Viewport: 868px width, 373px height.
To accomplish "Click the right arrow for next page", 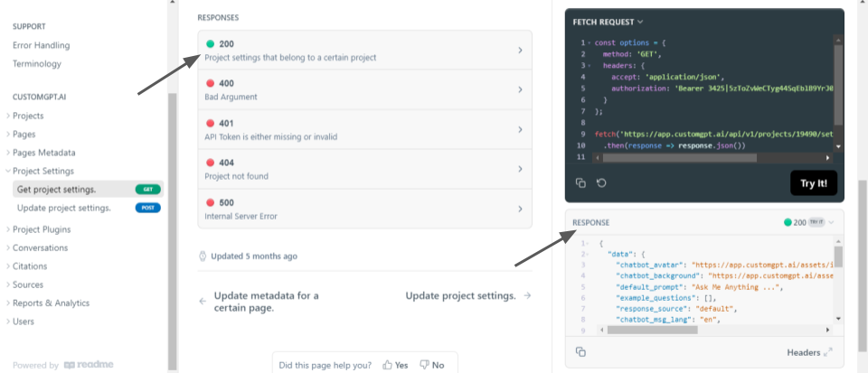I will tap(527, 295).
